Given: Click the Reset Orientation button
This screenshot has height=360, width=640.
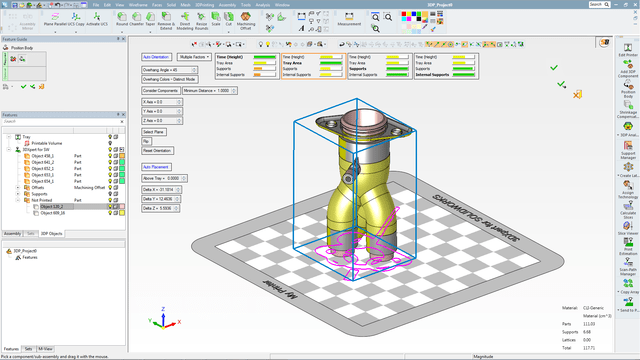Looking at the screenshot, I should [157, 151].
